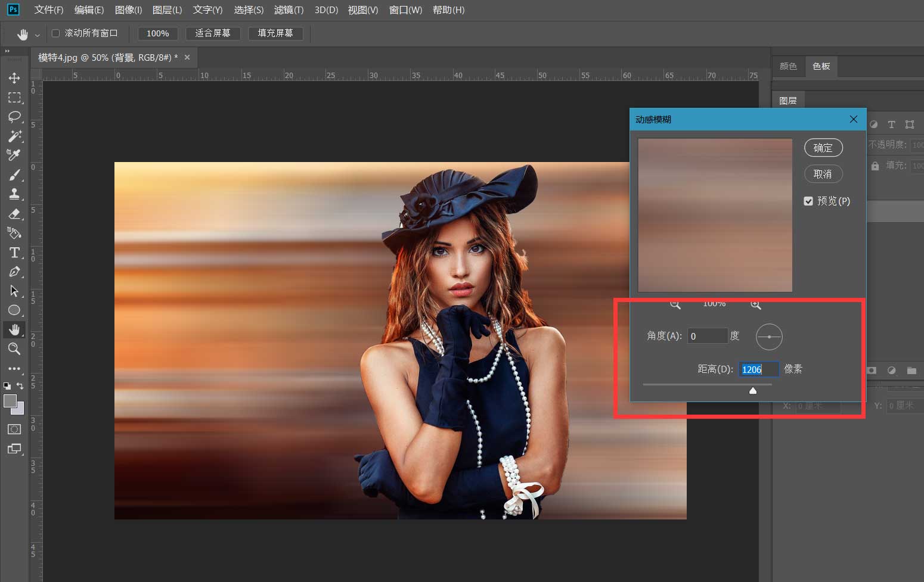This screenshot has width=924, height=582.
Task: Click the angle dial control
Action: 769,337
